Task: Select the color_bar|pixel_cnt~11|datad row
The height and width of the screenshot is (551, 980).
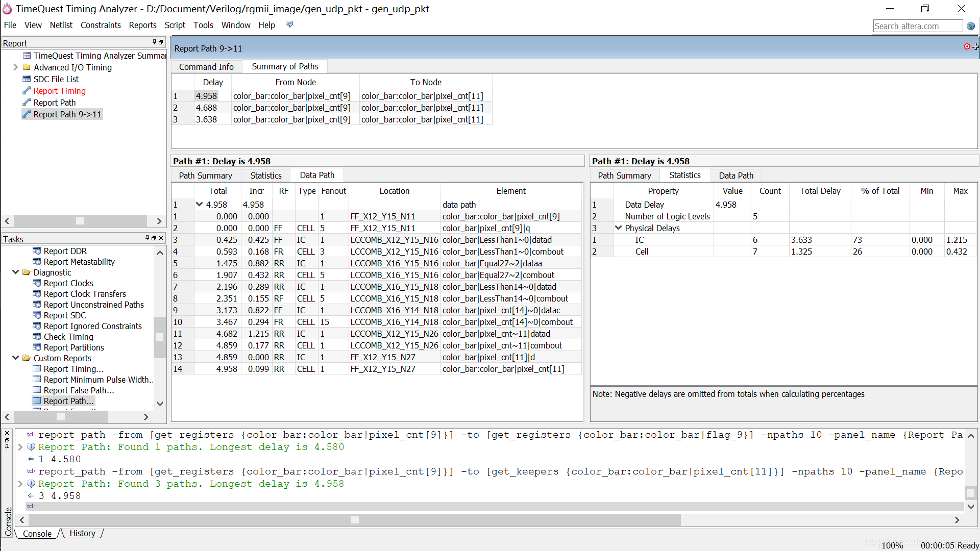Action: (x=377, y=334)
